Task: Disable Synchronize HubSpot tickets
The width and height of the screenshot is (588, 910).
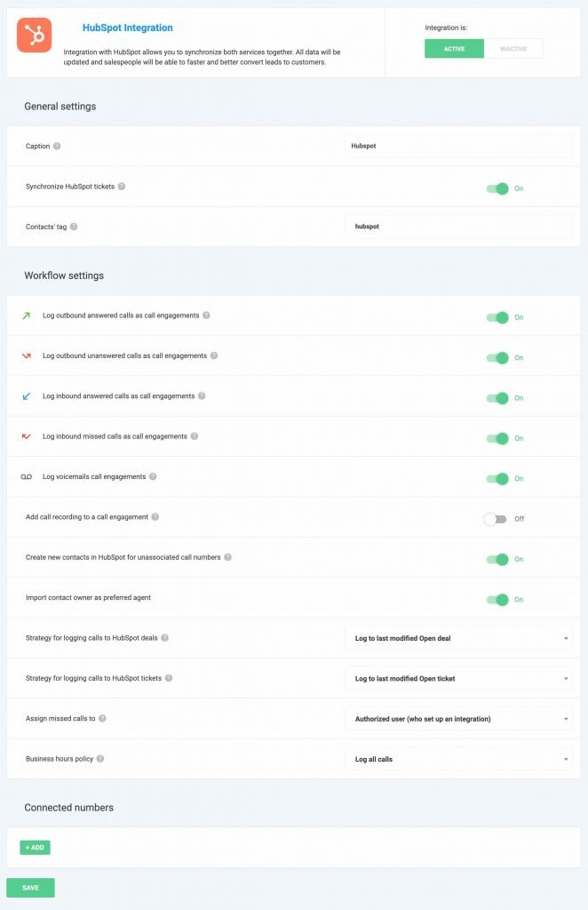Action: (x=499, y=188)
